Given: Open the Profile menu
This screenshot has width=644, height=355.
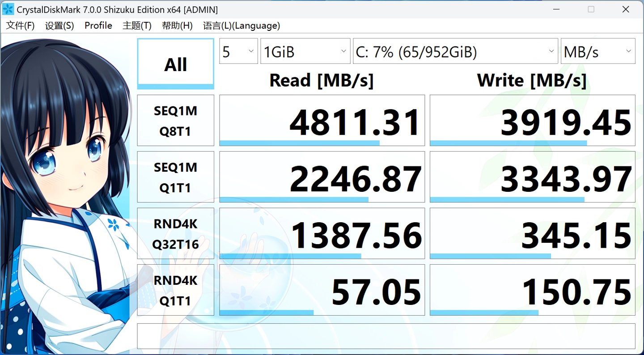Looking at the screenshot, I should coord(98,25).
